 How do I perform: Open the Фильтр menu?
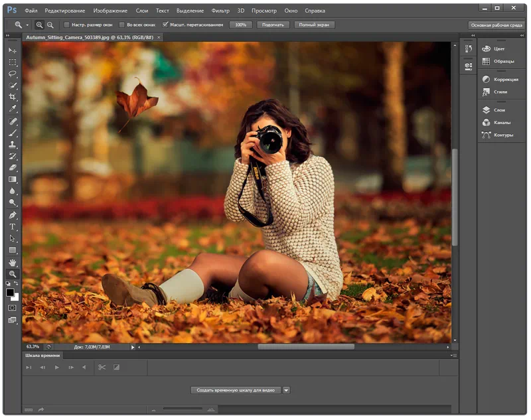click(x=220, y=11)
